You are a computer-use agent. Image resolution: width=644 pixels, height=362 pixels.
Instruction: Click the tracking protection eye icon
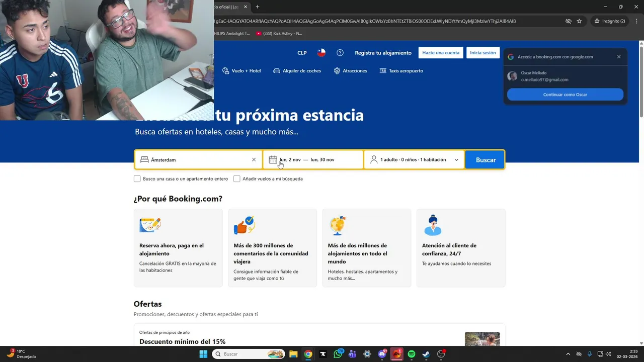tap(568, 21)
